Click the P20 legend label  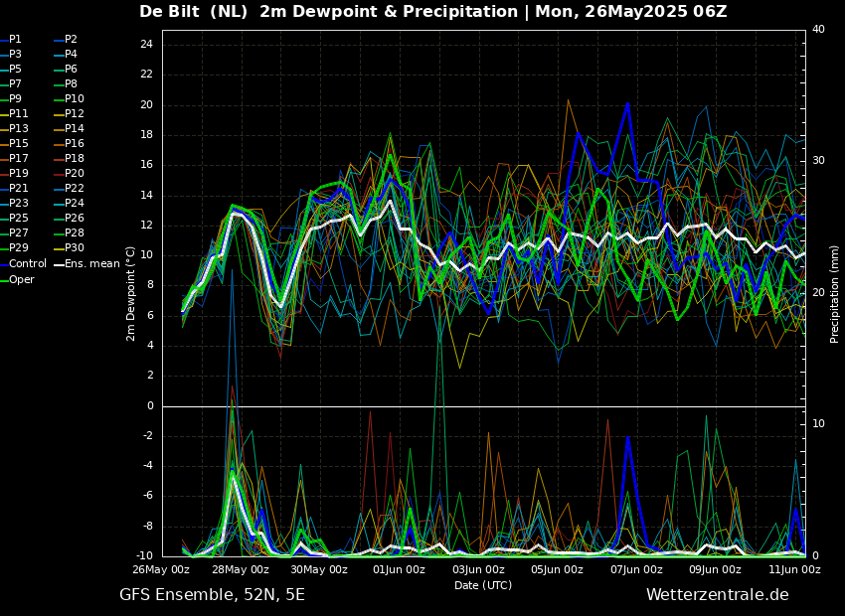coord(75,174)
